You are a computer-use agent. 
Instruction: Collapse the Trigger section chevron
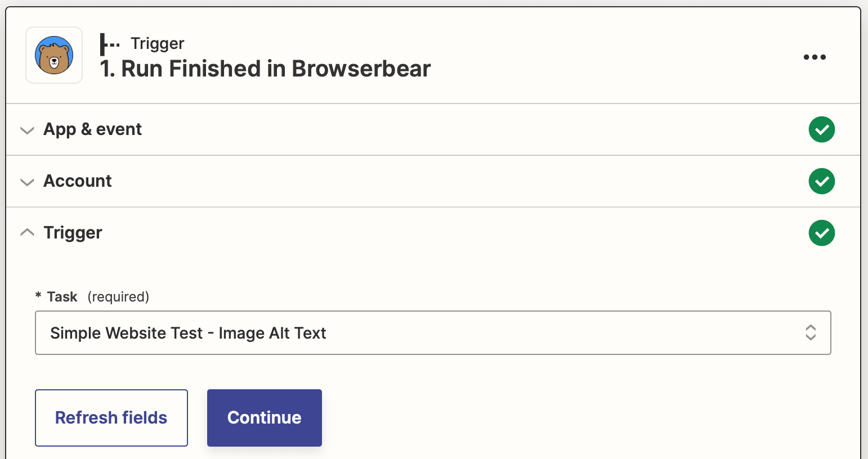[x=27, y=232]
